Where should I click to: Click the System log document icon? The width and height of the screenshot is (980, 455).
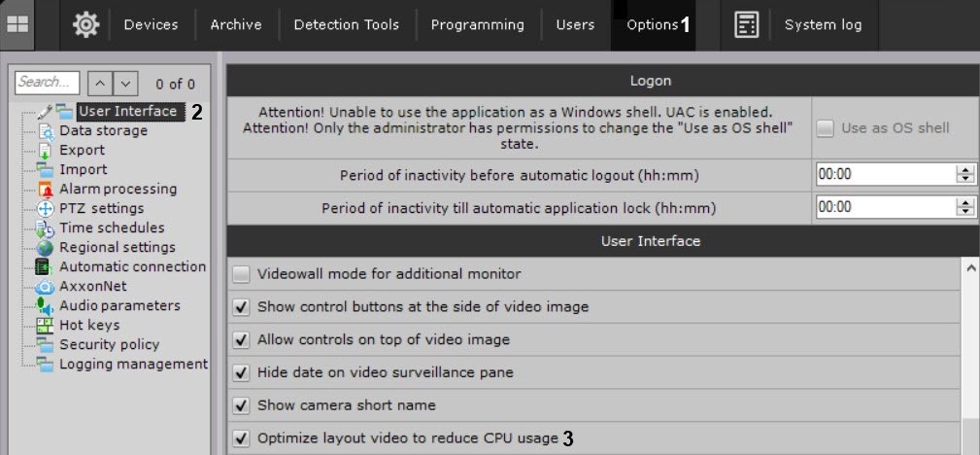coord(746,25)
